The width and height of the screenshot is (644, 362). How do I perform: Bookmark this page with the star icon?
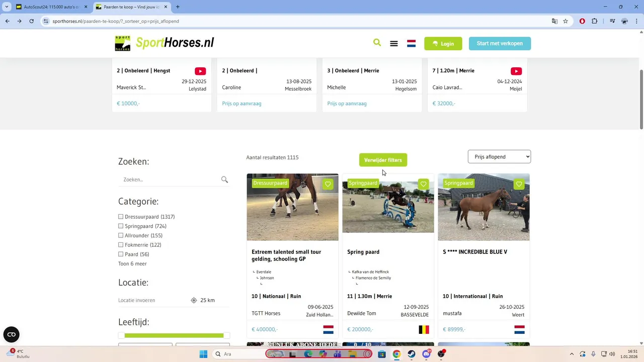click(566, 21)
